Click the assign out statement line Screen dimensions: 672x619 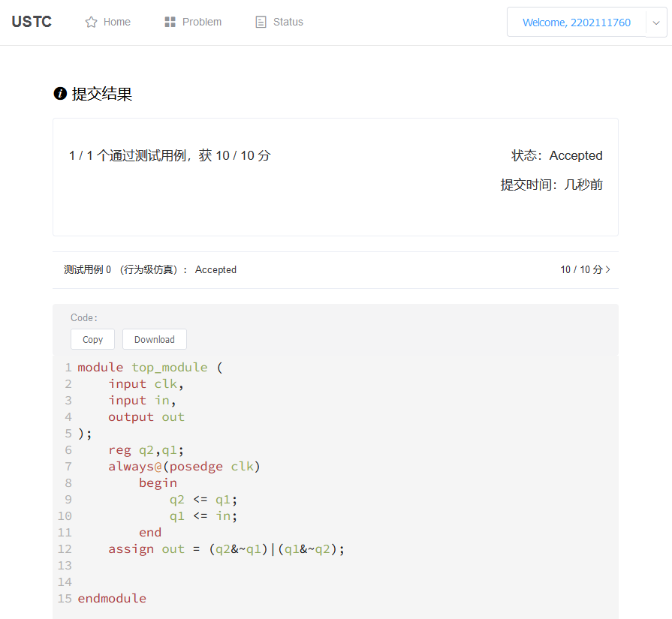tap(226, 549)
